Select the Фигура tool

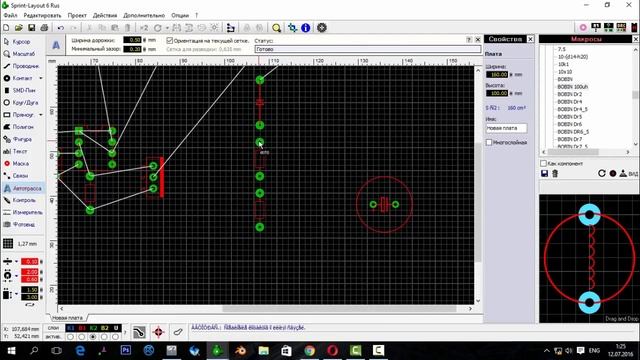[22, 140]
